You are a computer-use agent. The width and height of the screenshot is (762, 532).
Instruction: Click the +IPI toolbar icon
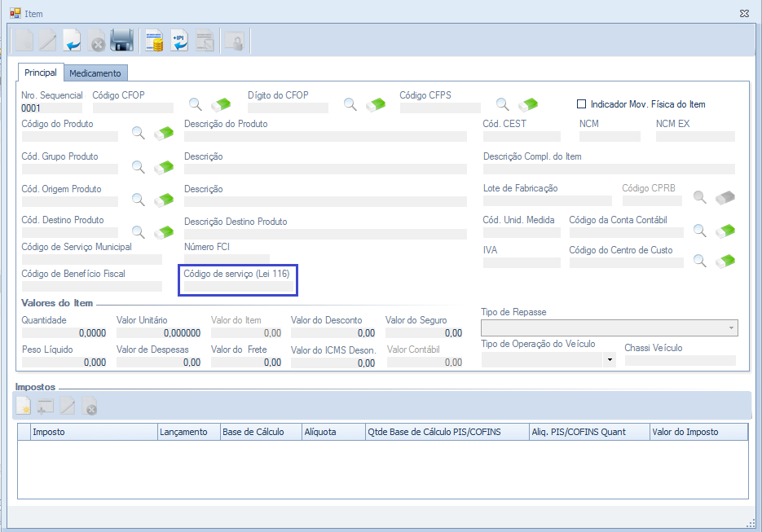coord(179,41)
